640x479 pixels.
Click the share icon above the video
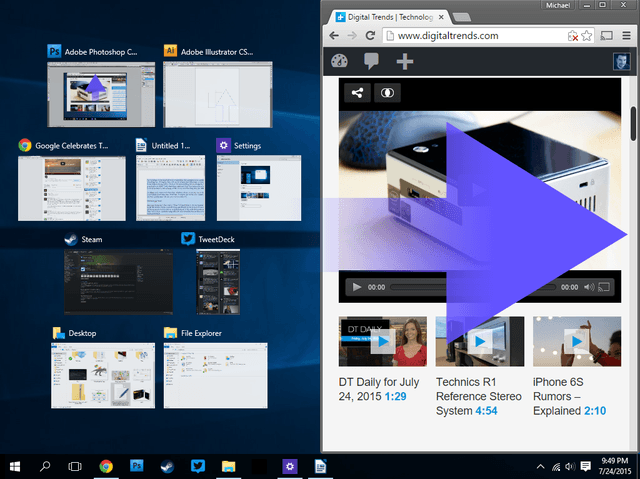(x=357, y=93)
